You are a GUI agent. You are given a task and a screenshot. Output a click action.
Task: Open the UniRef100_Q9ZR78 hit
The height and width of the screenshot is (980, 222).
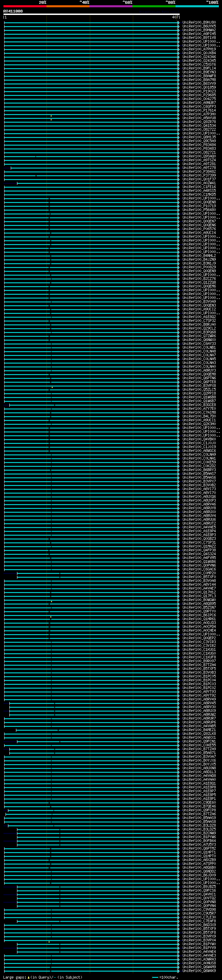pyautogui.click(x=199, y=122)
